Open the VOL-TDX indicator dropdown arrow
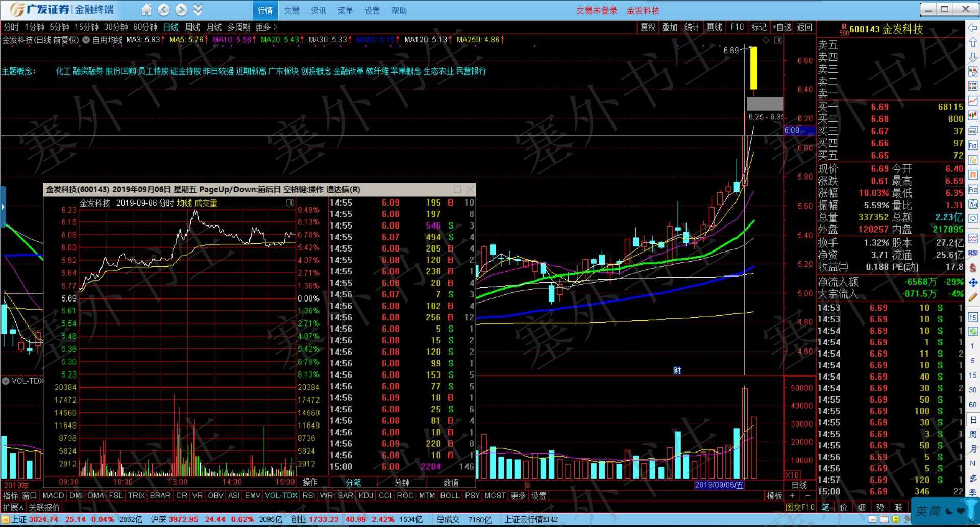Image resolution: width=980 pixels, height=527 pixels. [x=6, y=381]
